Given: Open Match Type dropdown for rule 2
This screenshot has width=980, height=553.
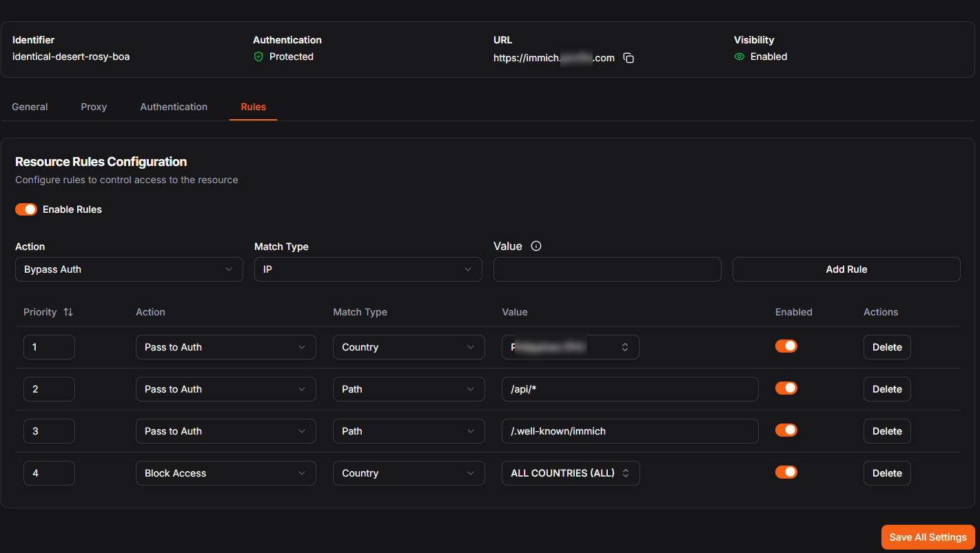Looking at the screenshot, I should click(409, 389).
